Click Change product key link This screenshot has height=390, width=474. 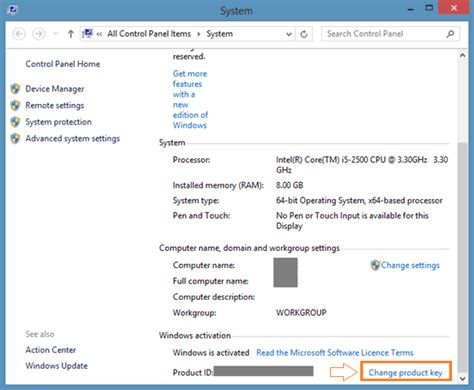pos(405,373)
